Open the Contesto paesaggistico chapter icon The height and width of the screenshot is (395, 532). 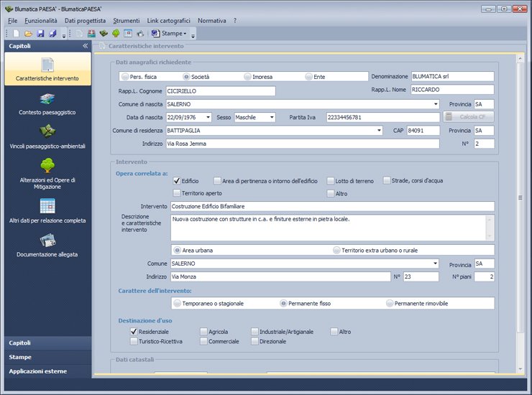pos(47,99)
